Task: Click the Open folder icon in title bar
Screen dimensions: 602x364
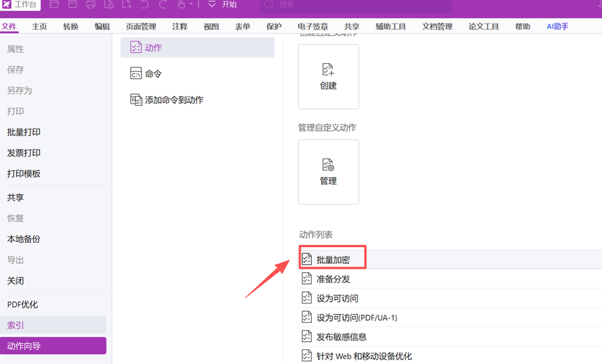Action: [54, 5]
